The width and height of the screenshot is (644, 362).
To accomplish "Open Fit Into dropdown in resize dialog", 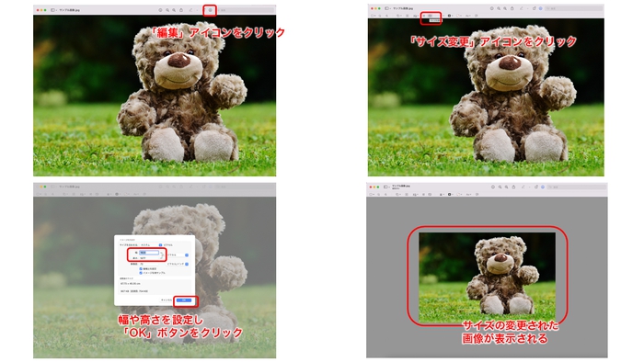I will pos(151,244).
